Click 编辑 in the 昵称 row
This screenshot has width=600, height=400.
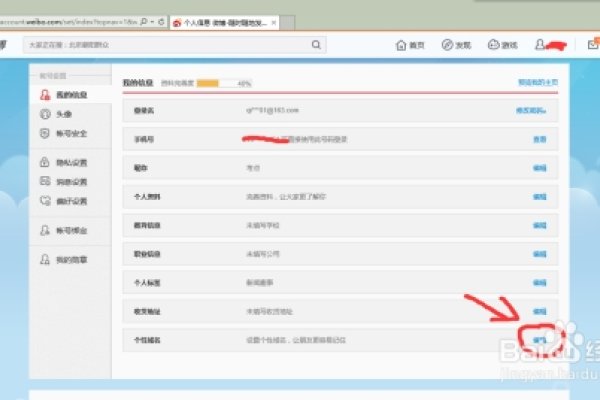click(540, 168)
